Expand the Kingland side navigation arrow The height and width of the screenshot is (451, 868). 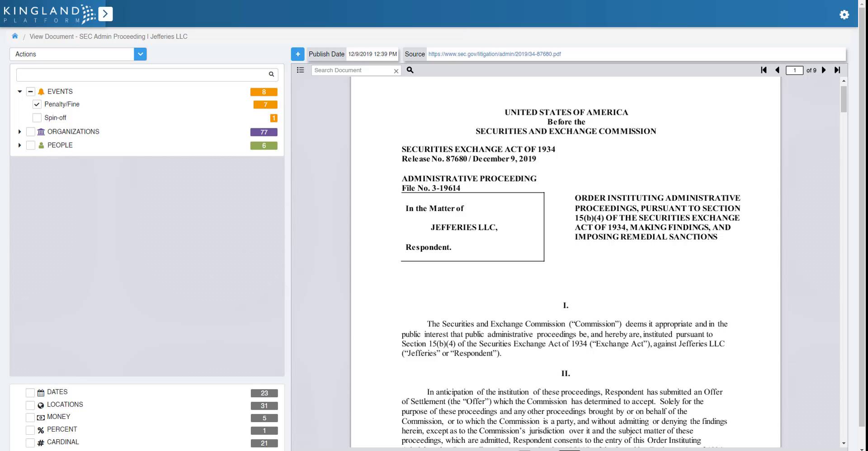105,14
